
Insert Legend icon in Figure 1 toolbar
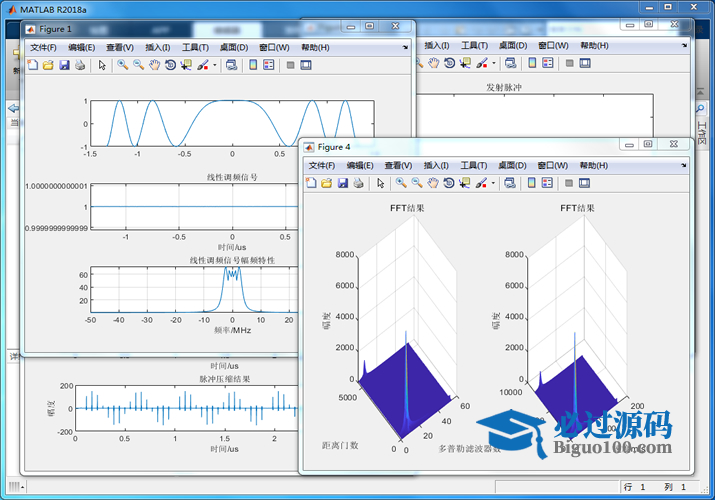269,65
